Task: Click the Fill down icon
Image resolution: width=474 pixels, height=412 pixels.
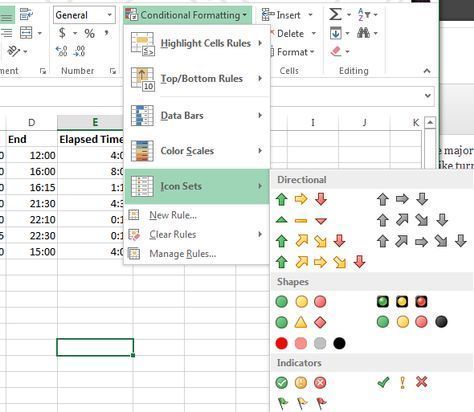Action: coord(335,33)
